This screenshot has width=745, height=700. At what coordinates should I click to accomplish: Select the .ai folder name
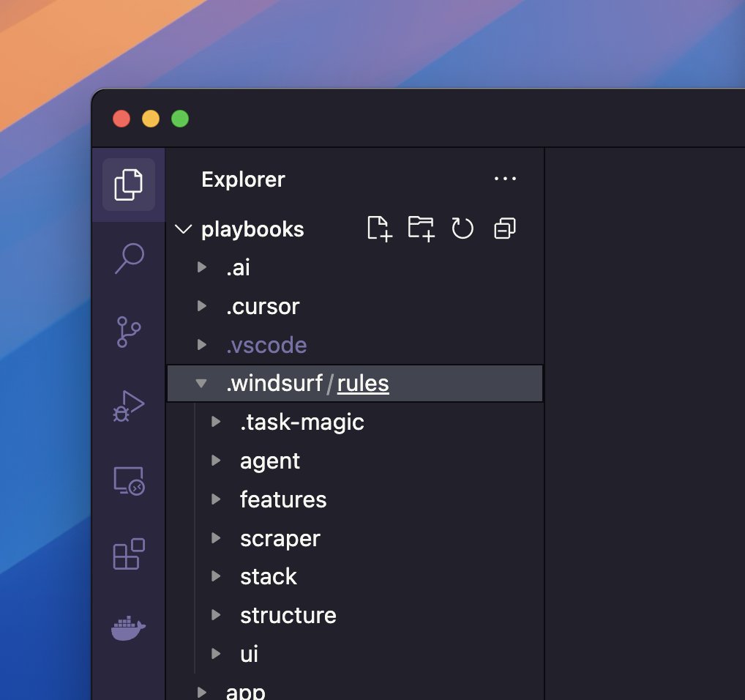(x=238, y=267)
